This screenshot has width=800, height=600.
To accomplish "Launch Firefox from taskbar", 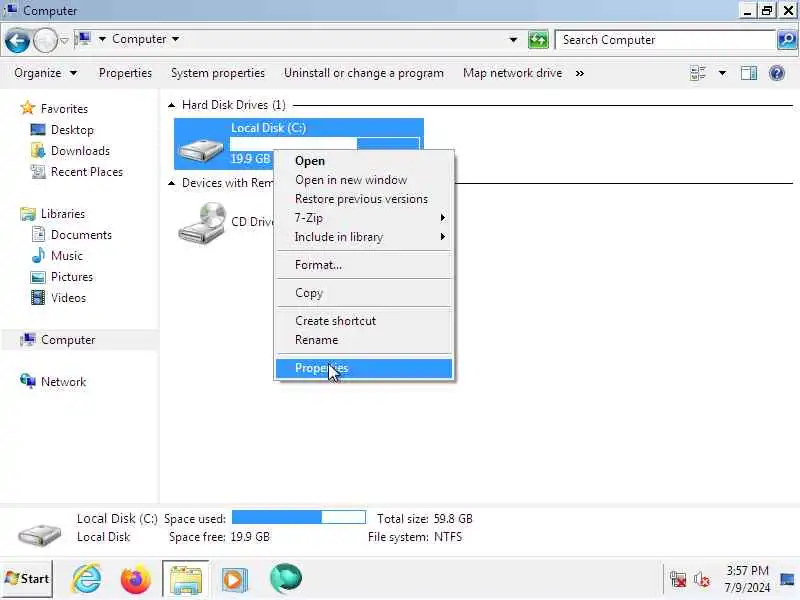I will point(136,579).
